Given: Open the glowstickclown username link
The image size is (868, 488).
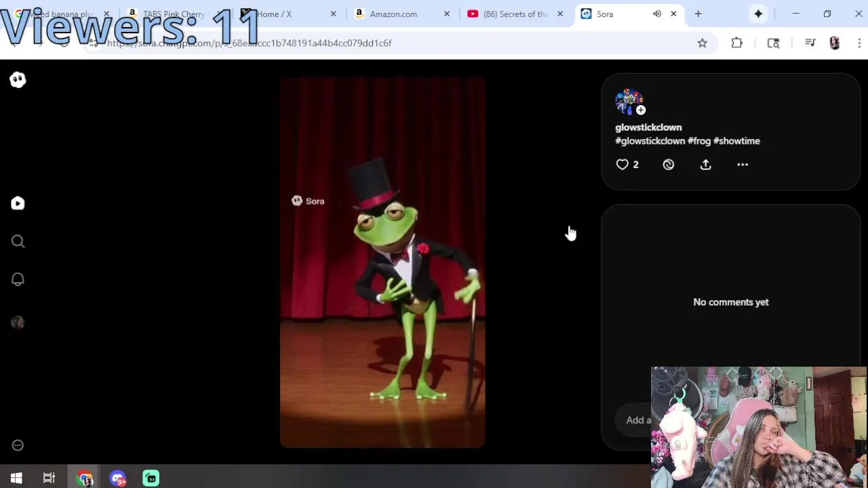Looking at the screenshot, I should point(648,127).
